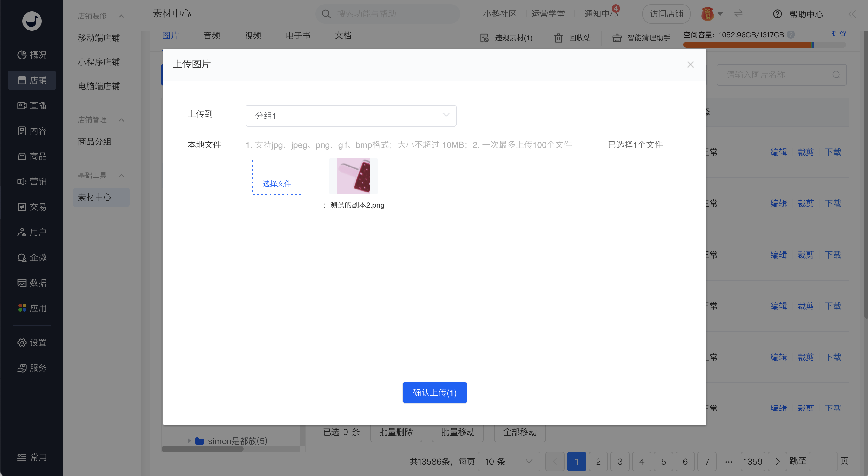Open the 应用 apps colored icon

coord(22,308)
